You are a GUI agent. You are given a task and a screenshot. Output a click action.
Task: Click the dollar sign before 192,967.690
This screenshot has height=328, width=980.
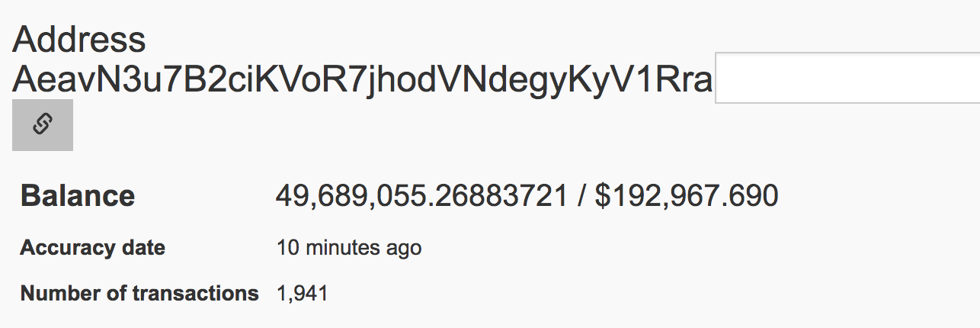point(603,197)
